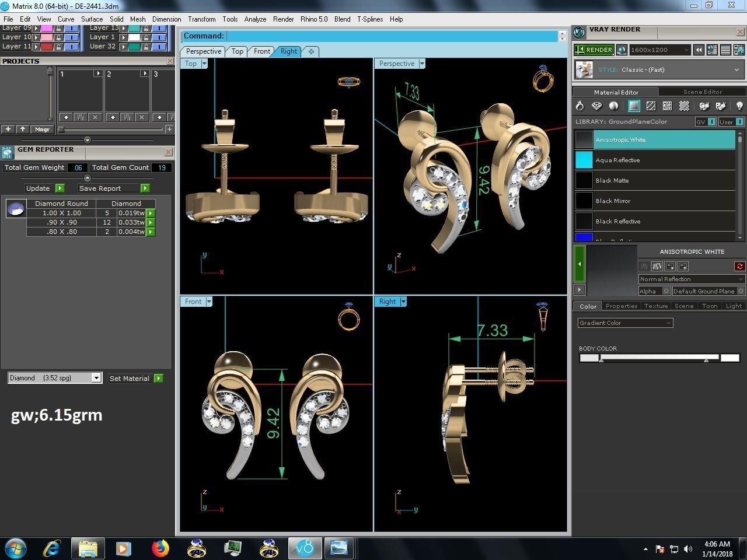The height and width of the screenshot is (560, 747).
Task: Select the ring metal material icon
Action: [x=580, y=106]
